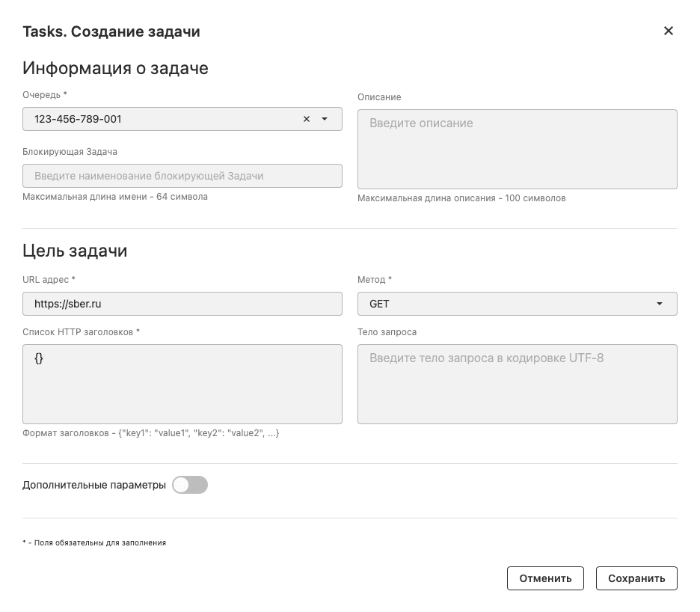Click the Описание field label
The image size is (700, 612).
click(x=379, y=97)
